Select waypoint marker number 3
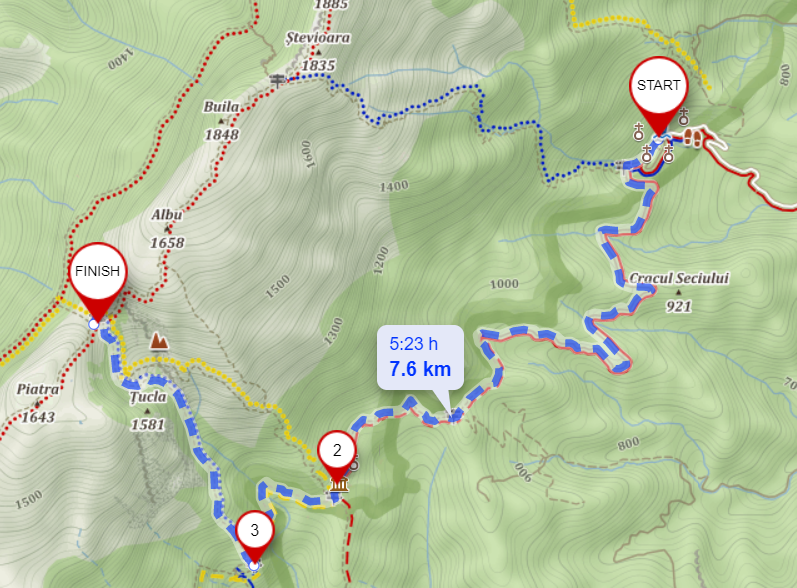Screen dimensions: 797x588 coord(255,535)
